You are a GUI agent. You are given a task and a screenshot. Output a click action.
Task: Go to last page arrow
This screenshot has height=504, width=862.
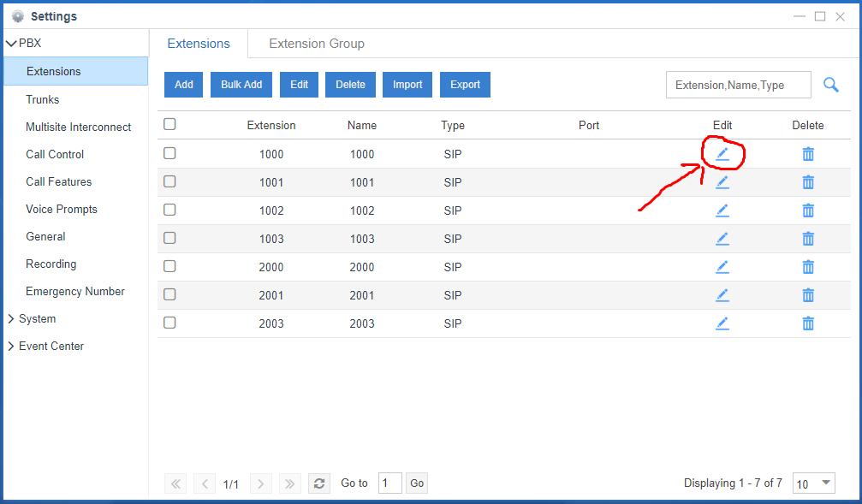289,483
